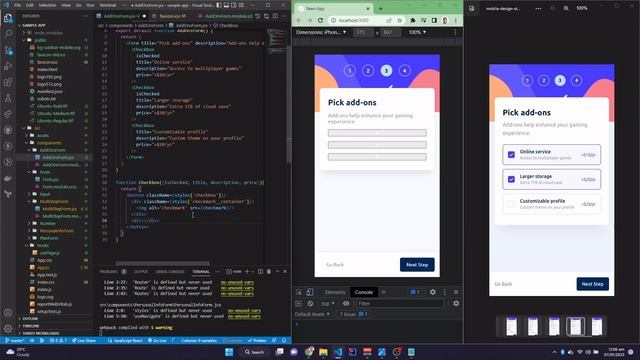Open the Source Control view
Viewport: 640px width, 360px height.
(x=8, y=50)
